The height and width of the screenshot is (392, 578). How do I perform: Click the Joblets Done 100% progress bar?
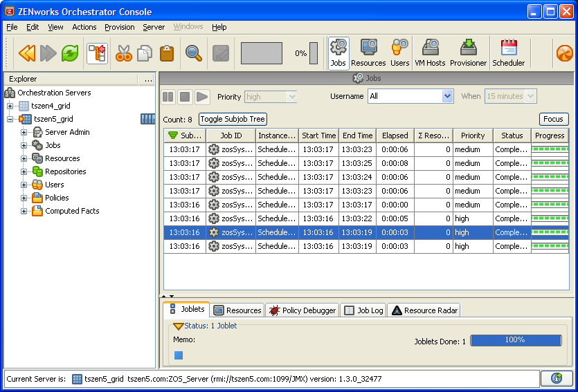(515, 340)
